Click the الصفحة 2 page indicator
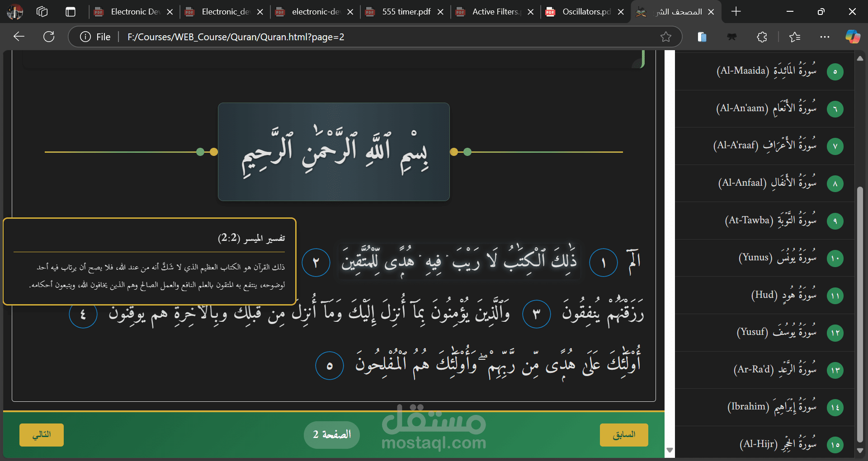The image size is (868, 461). pos(332,435)
